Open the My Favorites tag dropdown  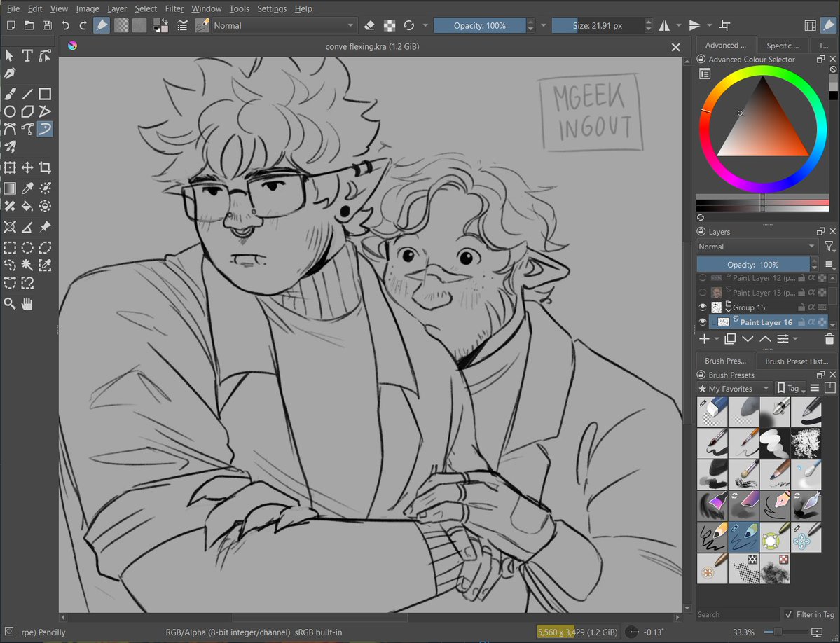pyautogui.click(x=734, y=389)
